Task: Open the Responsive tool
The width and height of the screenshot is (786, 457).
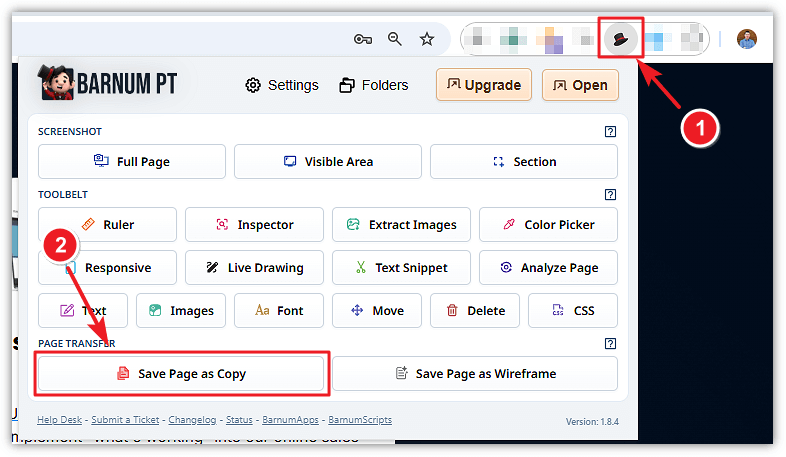Action: point(107,268)
